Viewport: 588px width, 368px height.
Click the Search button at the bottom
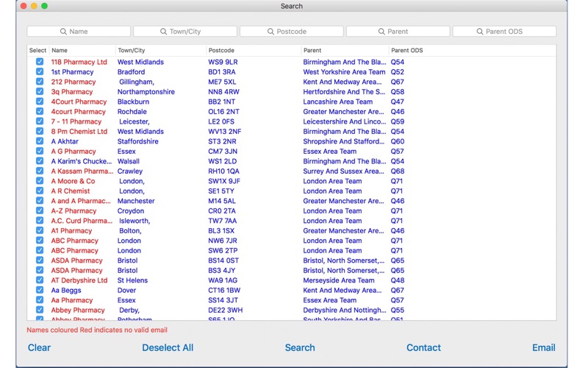tap(300, 347)
